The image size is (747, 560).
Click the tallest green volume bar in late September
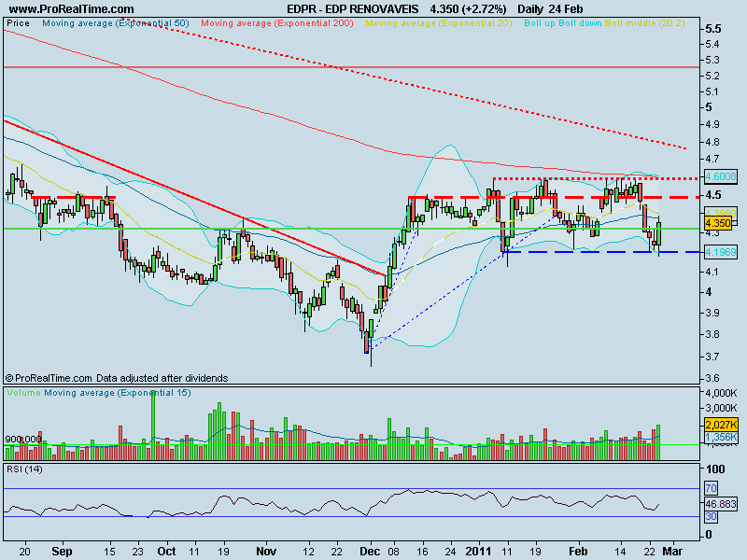click(x=153, y=426)
